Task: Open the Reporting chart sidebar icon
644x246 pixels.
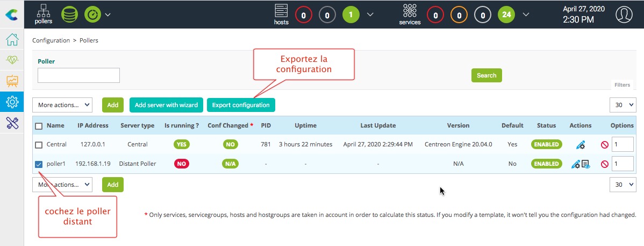Action: point(12,81)
